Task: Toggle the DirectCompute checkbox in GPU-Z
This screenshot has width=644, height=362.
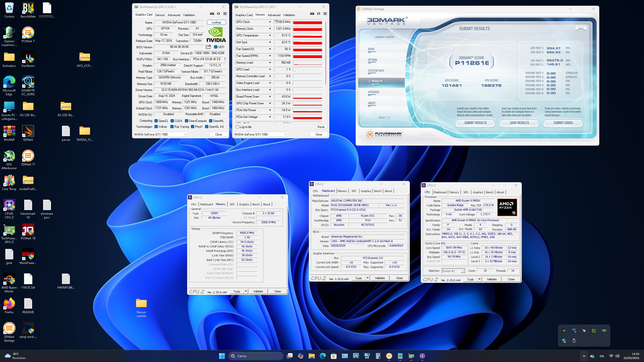Action: coord(186,121)
